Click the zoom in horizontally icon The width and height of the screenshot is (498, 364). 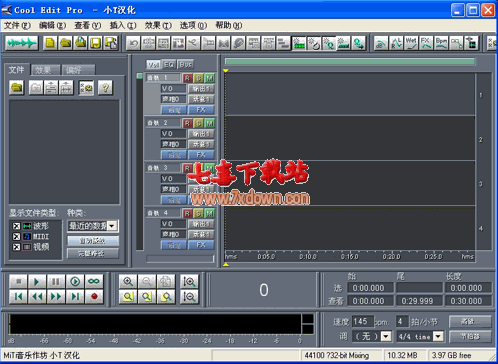tap(128, 282)
